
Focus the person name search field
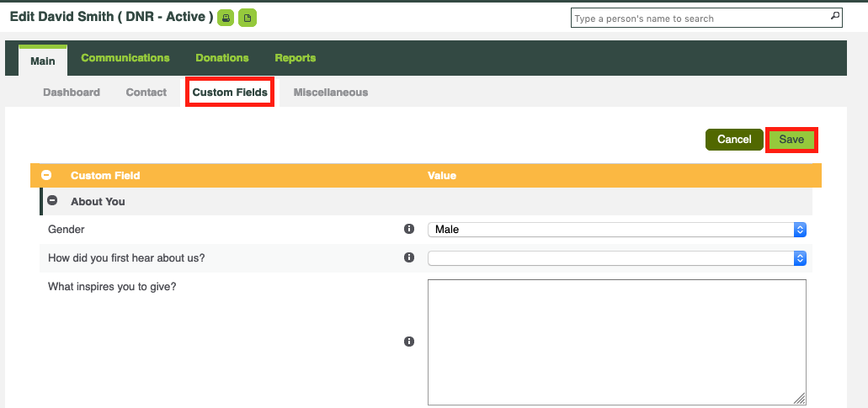pos(706,18)
